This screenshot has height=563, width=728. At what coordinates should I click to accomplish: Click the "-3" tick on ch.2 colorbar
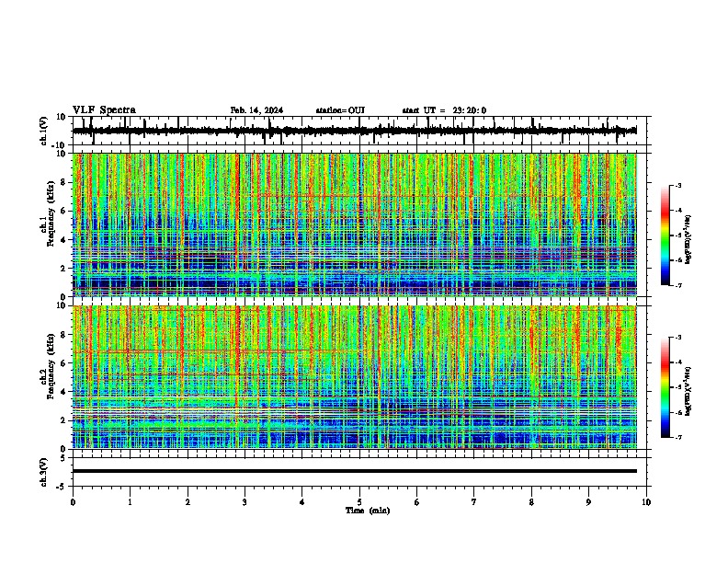678,338
